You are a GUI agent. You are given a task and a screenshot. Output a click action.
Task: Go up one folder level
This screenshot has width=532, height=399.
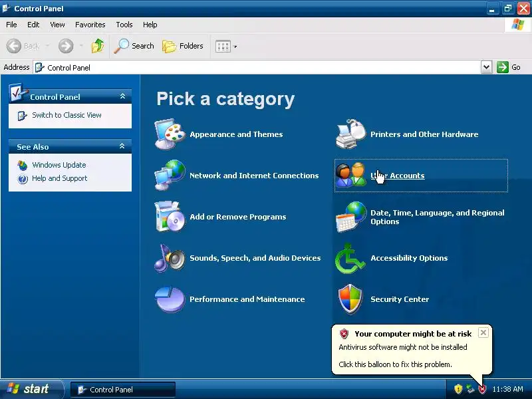click(x=98, y=46)
